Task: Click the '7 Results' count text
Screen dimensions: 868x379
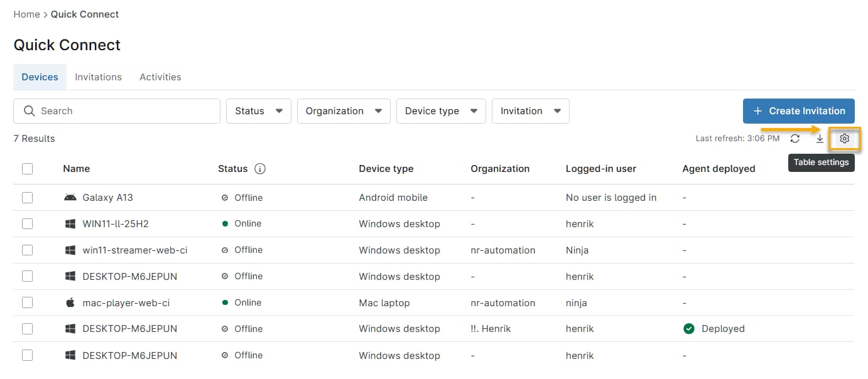Action: (34, 139)
